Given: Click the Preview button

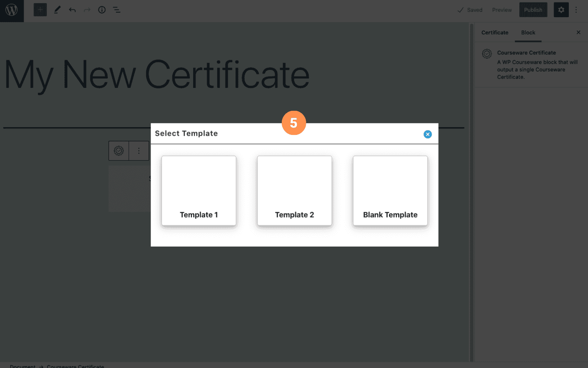Looking at the screenshot, I should 502,10.
